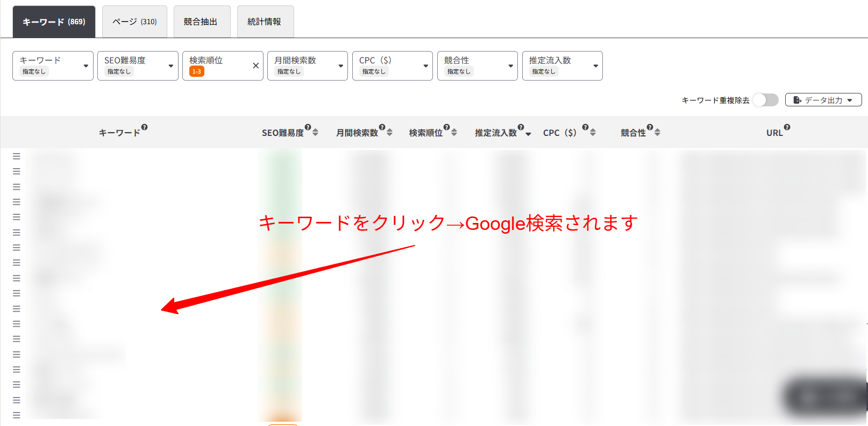This screenshot has height=426, width=868.
Task: Switch to the ページ (310) tab
Action: tap(134, 21)
